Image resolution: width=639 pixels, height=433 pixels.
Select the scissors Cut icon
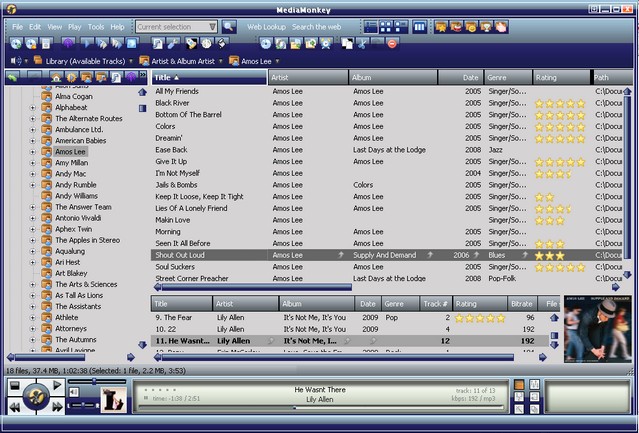pos(361,43)
